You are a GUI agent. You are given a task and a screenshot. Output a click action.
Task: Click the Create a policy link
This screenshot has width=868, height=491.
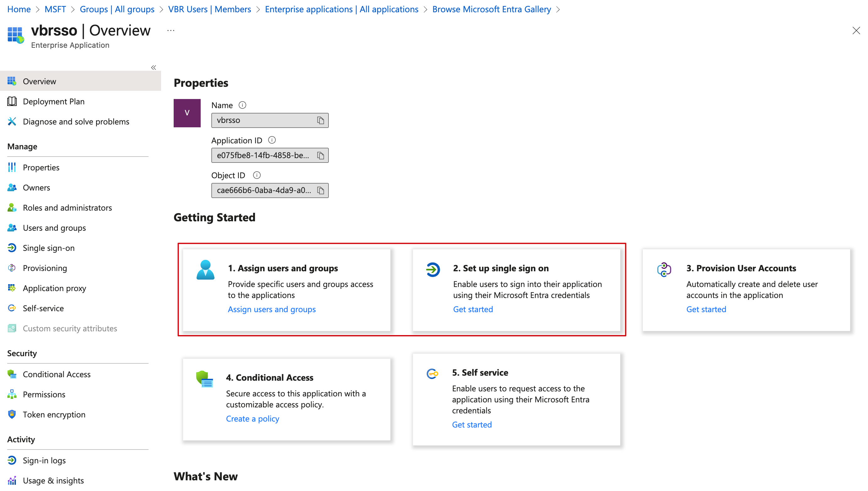(252, 418)
